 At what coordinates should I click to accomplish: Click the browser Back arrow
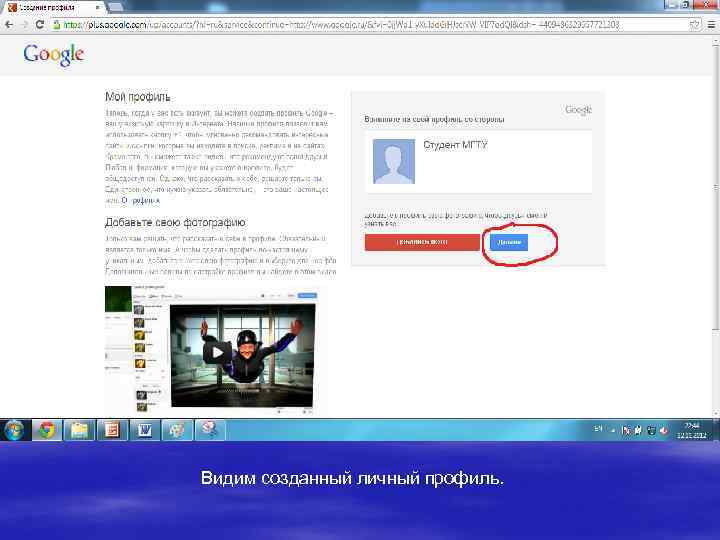pos(9,25)
